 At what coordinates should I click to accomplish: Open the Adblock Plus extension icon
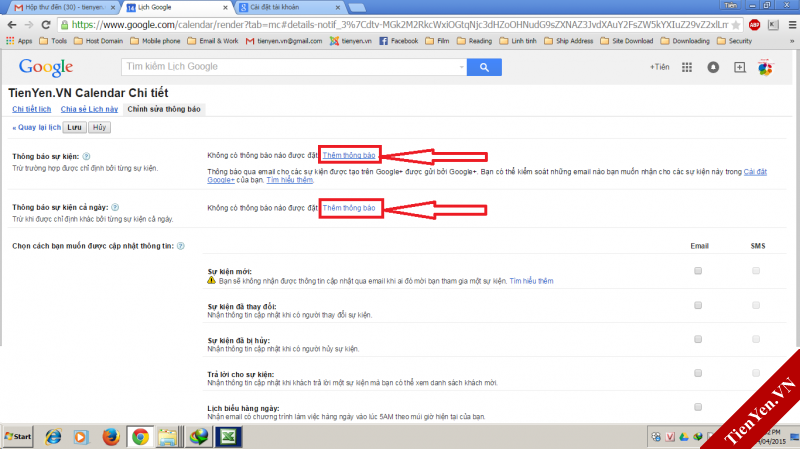click(x=754, y=24)
